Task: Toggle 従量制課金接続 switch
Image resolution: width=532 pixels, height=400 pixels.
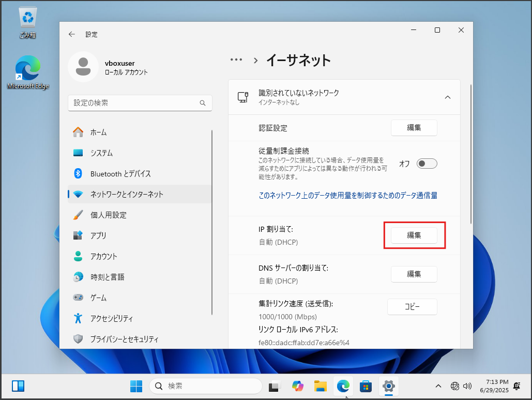Action: pyautogui.click(x=427, y=164)
